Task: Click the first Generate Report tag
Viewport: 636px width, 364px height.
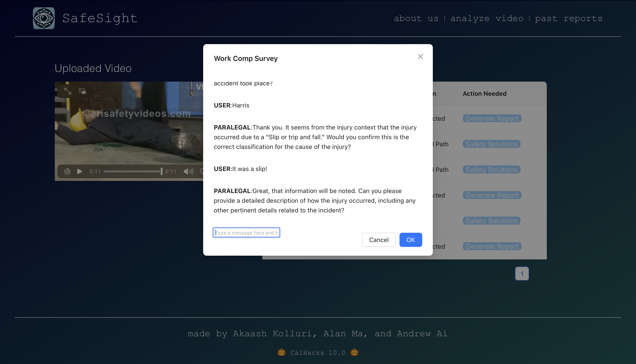Action: tap(492, 118)
